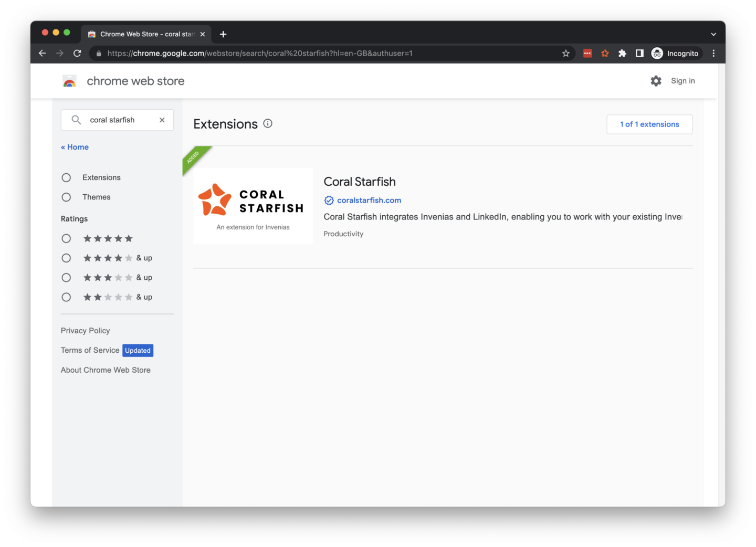Click the Sign in link
The image size is (756, 547).
pyautogui.click(x=682, y=81)
